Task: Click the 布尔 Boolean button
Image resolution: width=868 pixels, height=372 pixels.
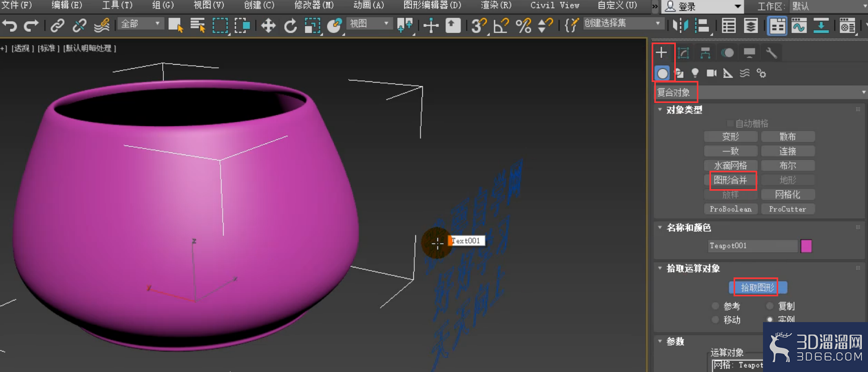Action: click(788, 166)
